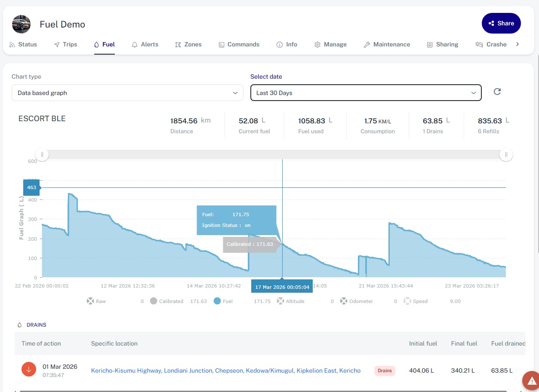539x392 pixels.
Task: Open the Zones tab
Action: point(188,45)
